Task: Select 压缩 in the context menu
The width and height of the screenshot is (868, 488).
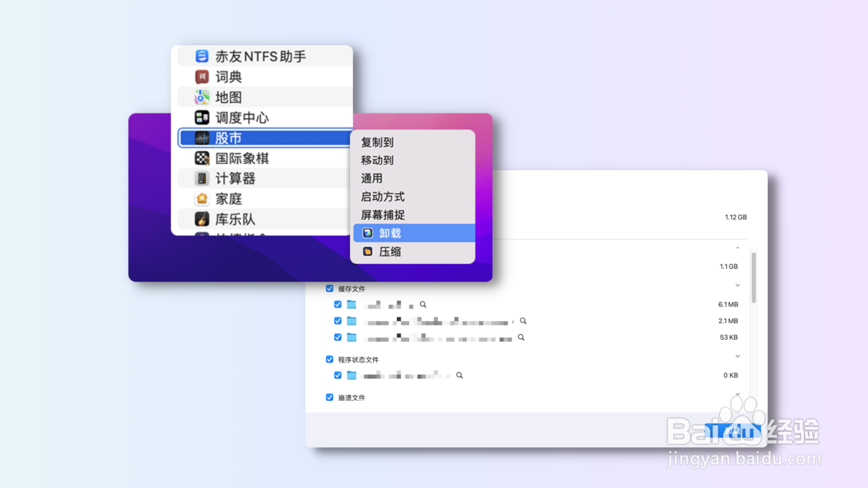Action: [412, 252]
